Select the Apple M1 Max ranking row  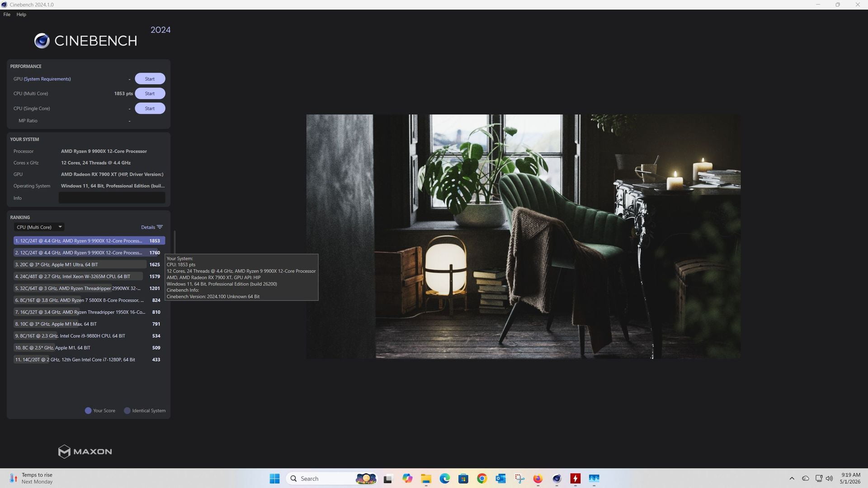click(x=89, y=324)
